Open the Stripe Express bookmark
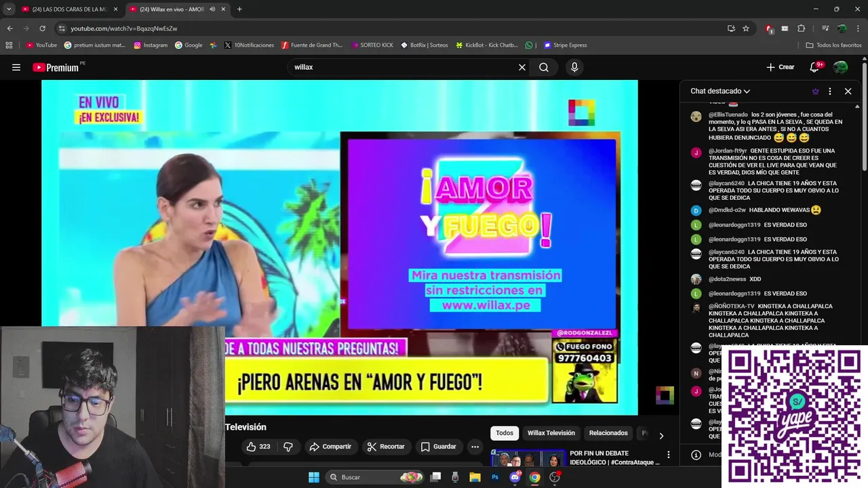This screenshot has height=488, width=868. click(564, 45)
